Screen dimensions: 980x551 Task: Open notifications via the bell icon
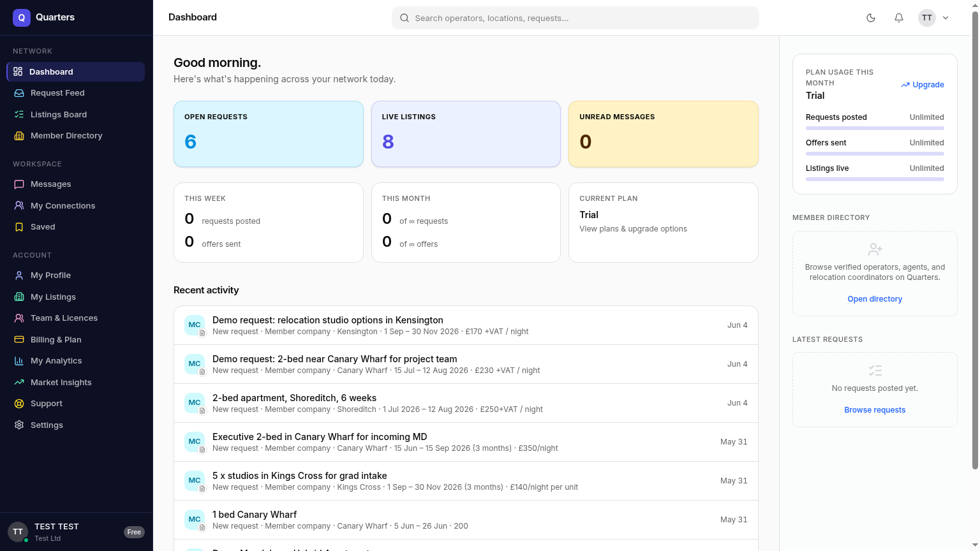(x=899, y=18)
